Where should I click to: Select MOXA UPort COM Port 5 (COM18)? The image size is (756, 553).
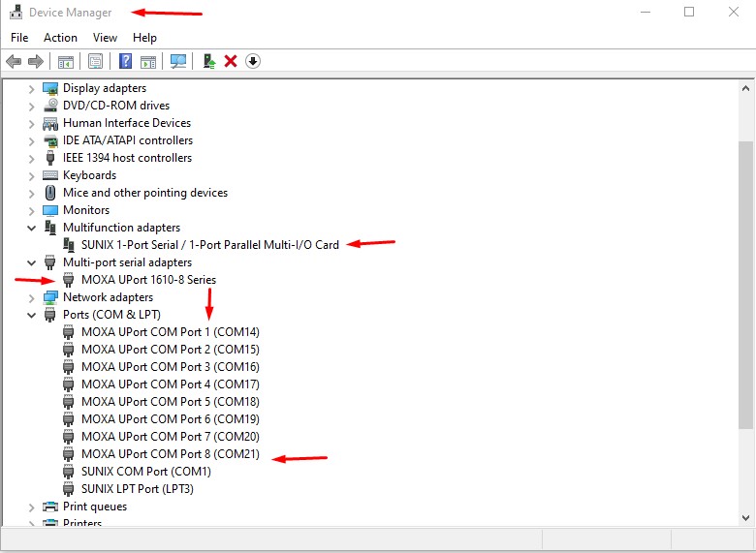[x=171, y=402]
